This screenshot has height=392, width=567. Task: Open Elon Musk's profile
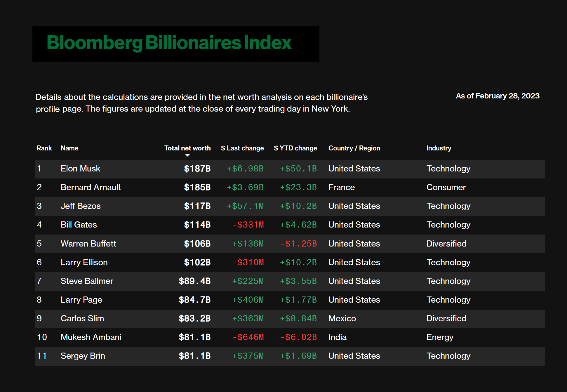pos(80,169)
